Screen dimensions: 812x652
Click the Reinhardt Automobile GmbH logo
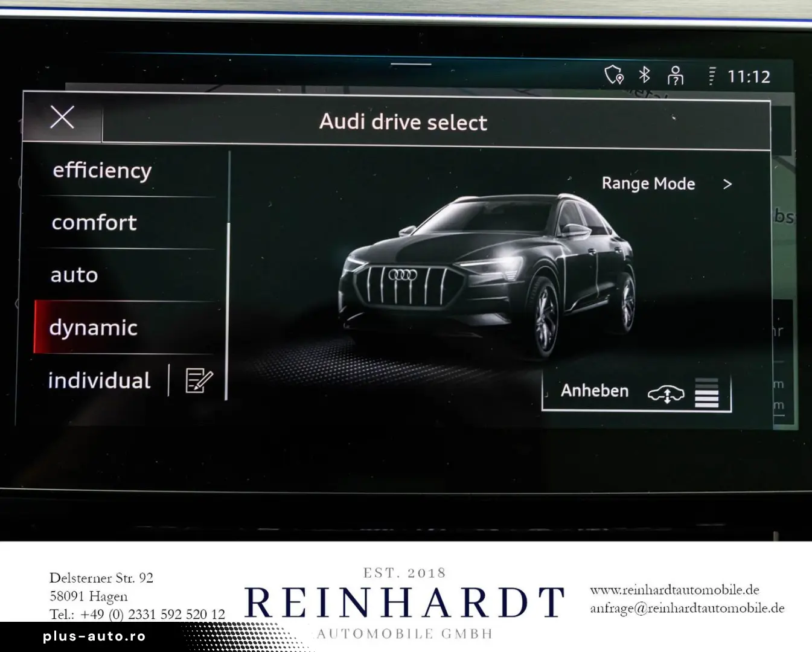(x=404, y=602)
